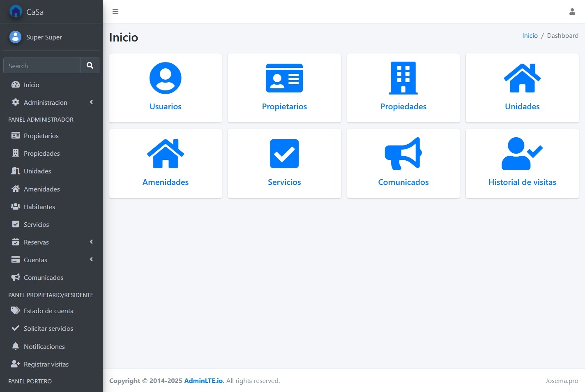Open the Inicio breadcrumb link

pos(530,35)
